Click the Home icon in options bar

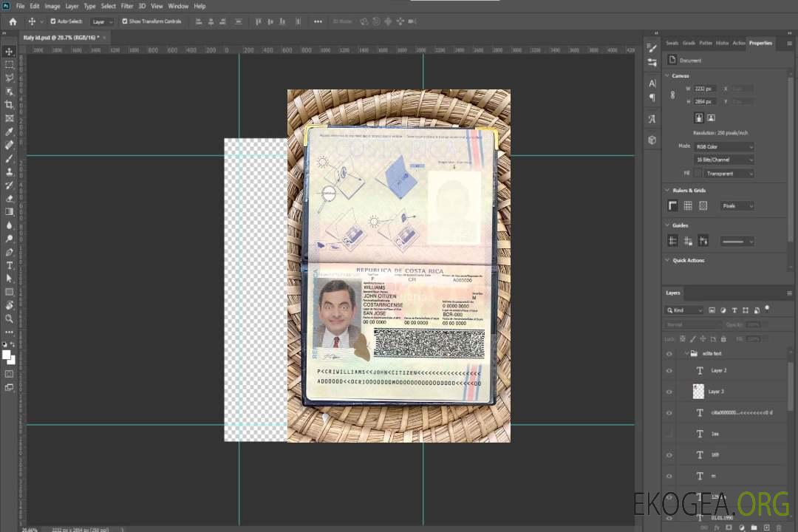pos(13,21)
